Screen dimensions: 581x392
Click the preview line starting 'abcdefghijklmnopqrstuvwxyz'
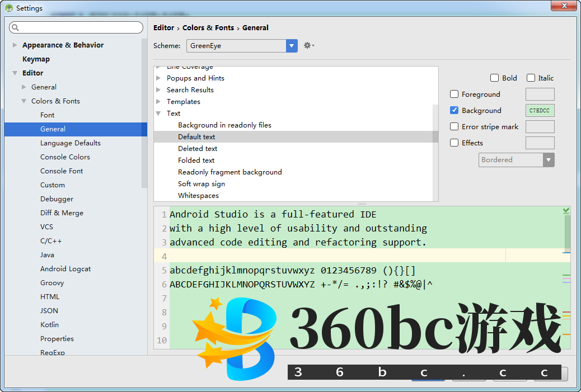coord(292,271)
